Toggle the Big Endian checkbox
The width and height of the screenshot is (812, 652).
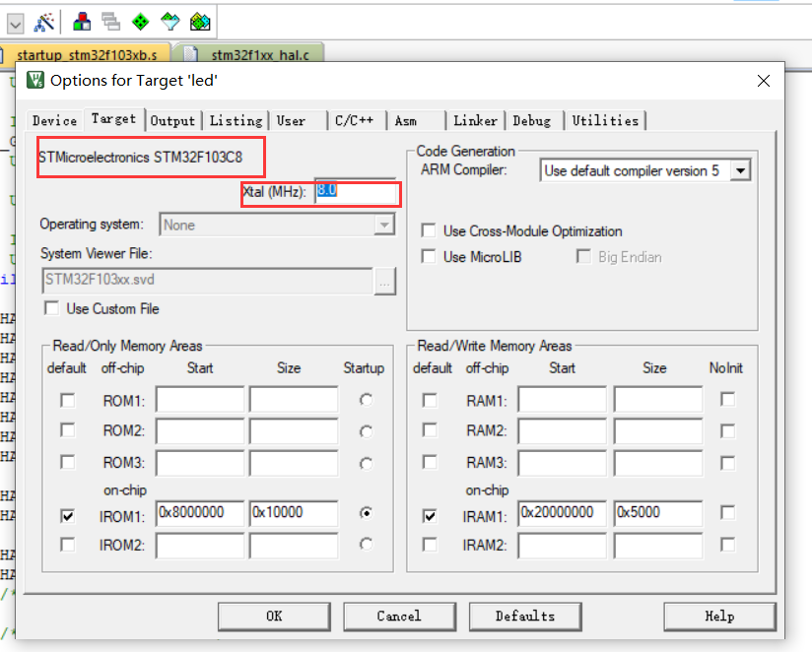(x=583, y=256)
